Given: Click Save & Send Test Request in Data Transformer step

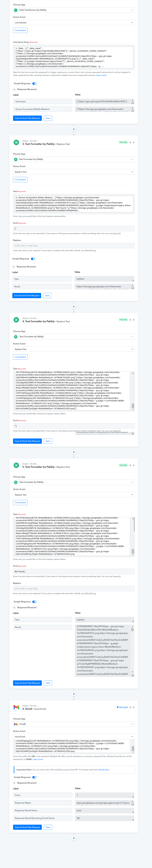Looking at the screenshot, I should (x=27, y=118).
